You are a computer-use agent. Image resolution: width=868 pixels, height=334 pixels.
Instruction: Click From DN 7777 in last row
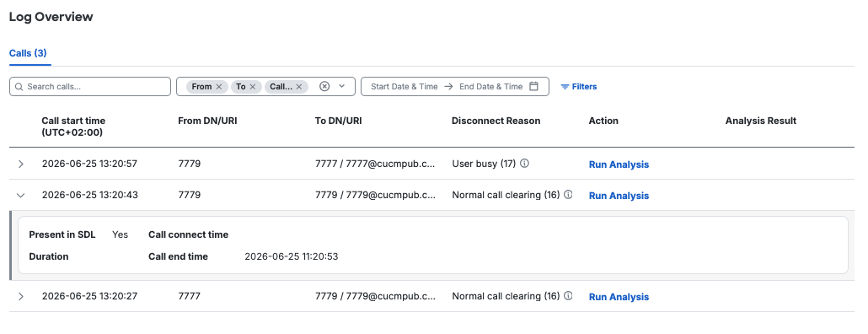point(190,296)
